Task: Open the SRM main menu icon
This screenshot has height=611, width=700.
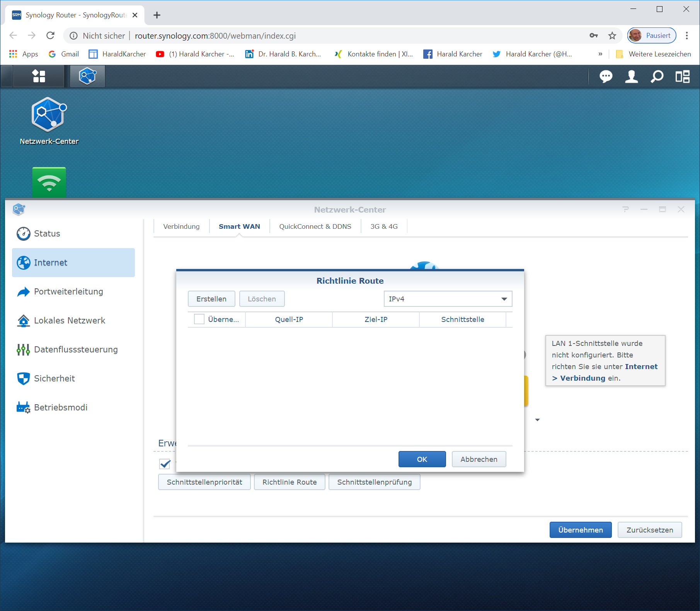Action: (39, 76)
